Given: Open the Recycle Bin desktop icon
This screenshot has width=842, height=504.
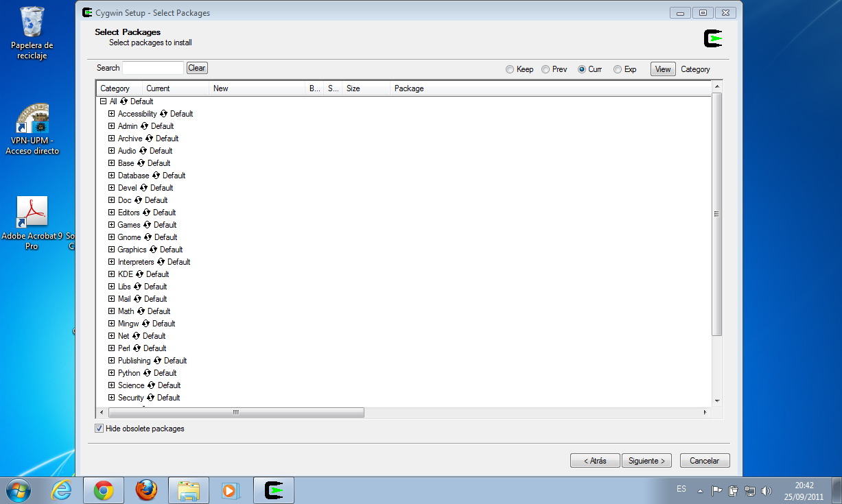Looking at the screenshot, I should [32, 33].
